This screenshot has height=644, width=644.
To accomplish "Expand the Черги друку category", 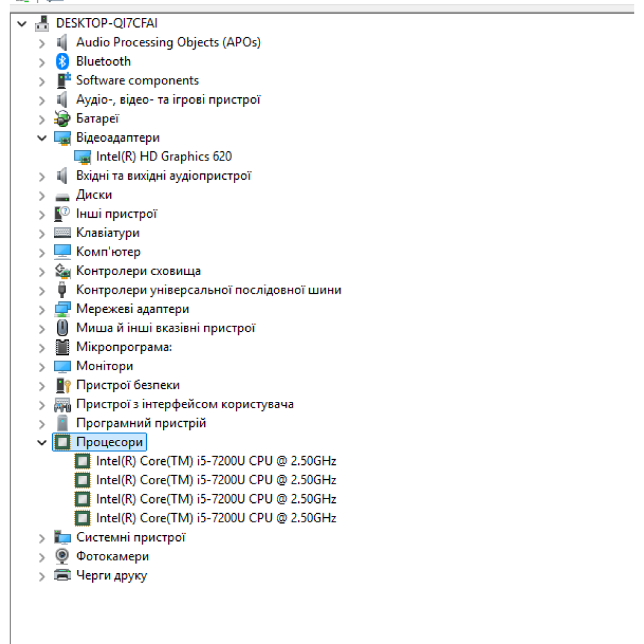I will 42,576.
